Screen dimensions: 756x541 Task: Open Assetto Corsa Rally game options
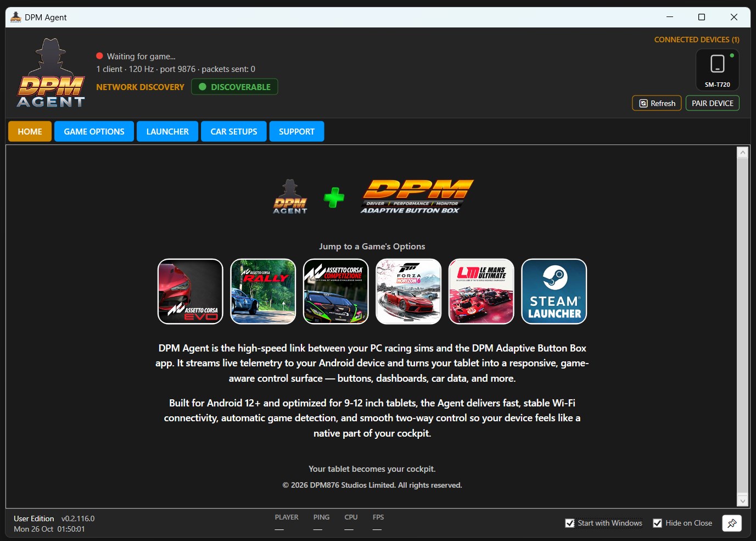pyautogui.click(x=263, y=292)
